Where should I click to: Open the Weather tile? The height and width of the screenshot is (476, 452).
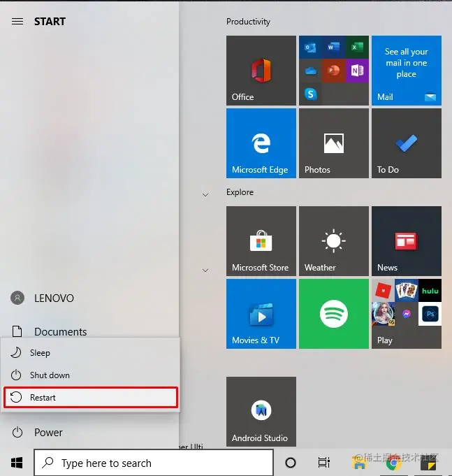click(x=334, y=241)
